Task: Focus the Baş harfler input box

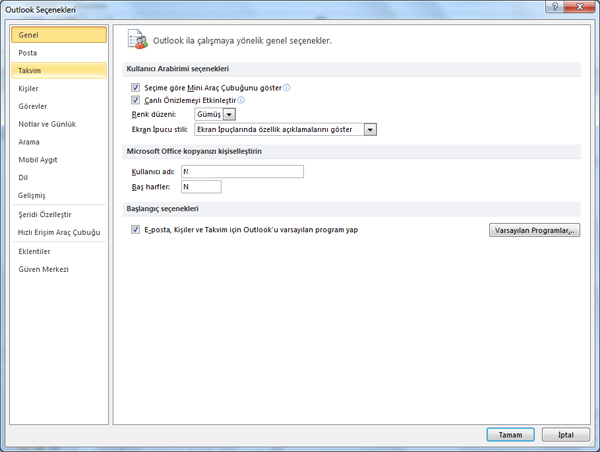Action: [201, 187]
